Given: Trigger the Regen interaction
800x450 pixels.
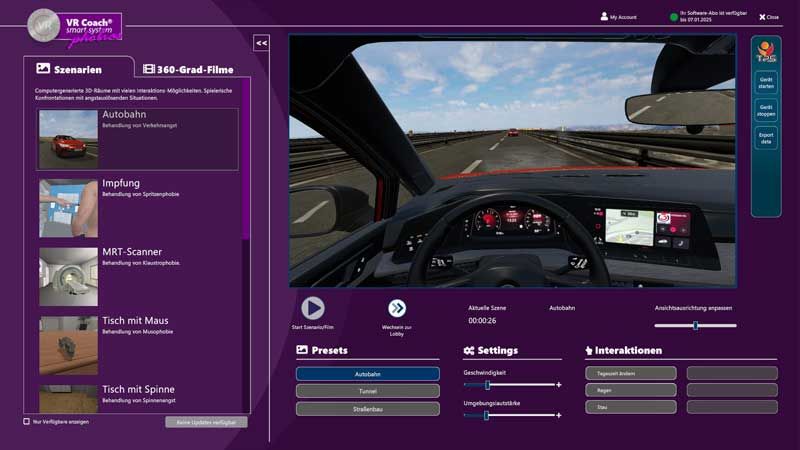Looking at the screenshot, I should point(631,390).
